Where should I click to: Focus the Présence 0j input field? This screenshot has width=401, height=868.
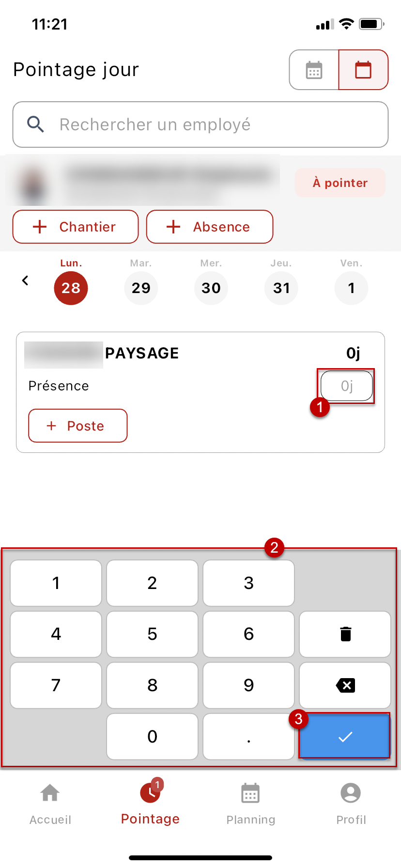click(346, 386)
